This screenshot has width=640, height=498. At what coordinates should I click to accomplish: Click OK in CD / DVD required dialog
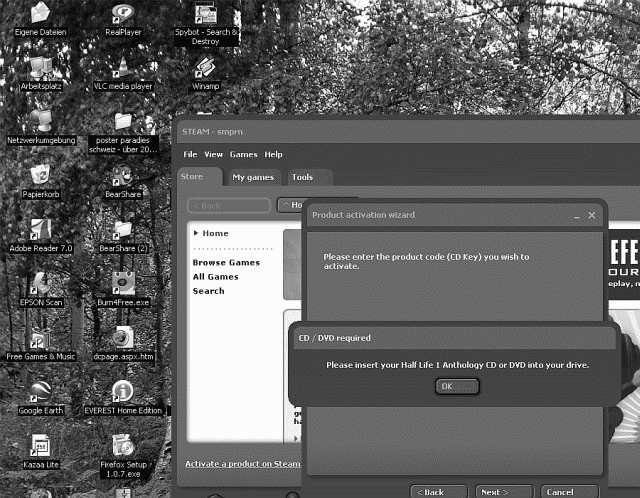click(457, 386)
